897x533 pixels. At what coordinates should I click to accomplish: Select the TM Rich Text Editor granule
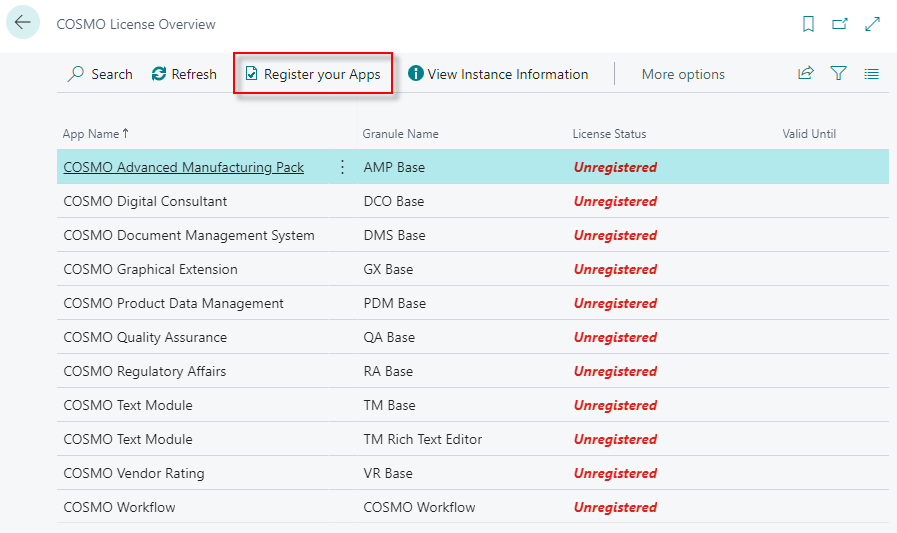click(422, 439)
